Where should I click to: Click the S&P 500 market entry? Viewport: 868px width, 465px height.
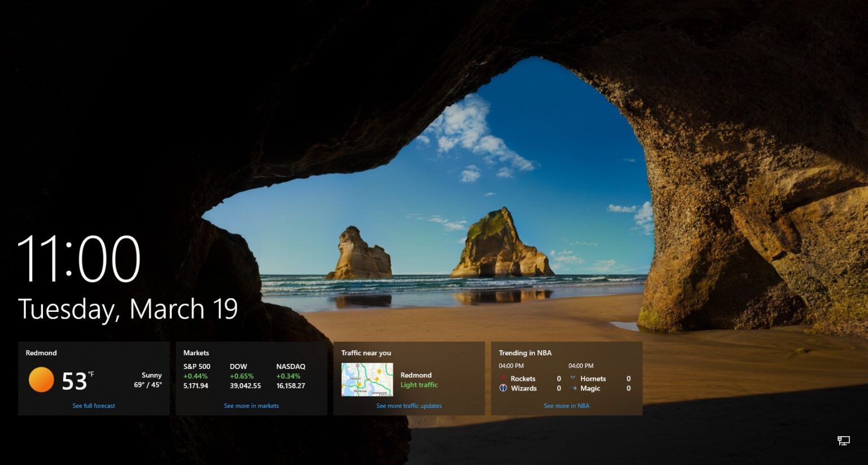pyautogui.click(x=196, y=366)
